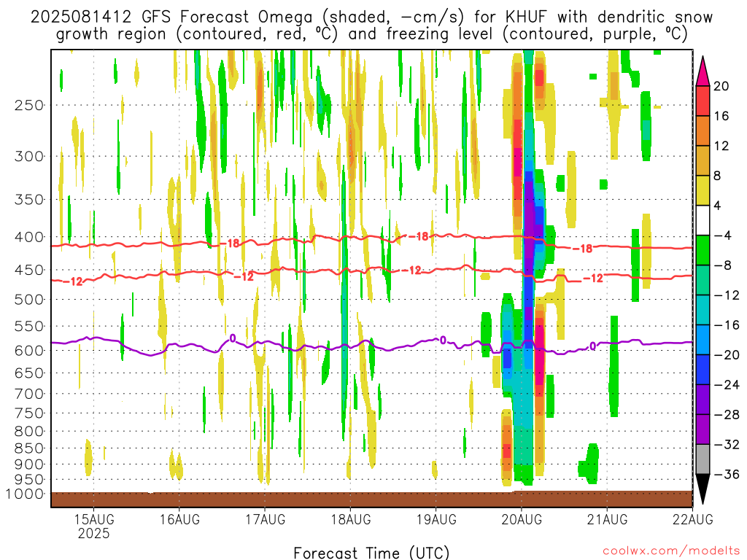Viewport: 747px width, 560px height.
Task: Click the colorbar value label 20
Action: [x=721, y=86]
